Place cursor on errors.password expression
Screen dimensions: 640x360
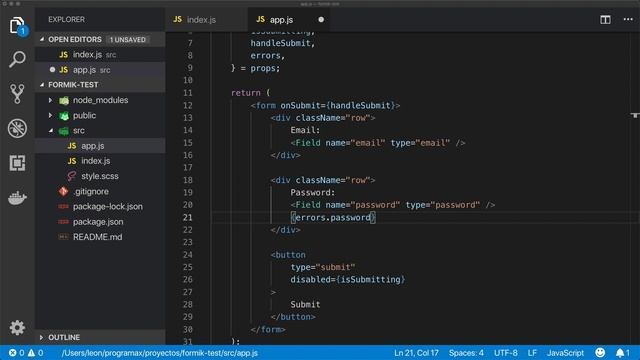click(333, 218)
